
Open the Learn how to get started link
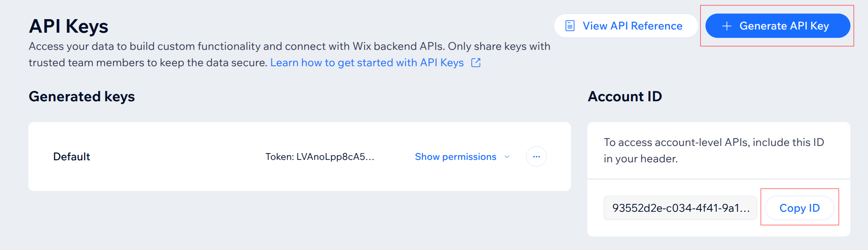(x=367, y=63)
